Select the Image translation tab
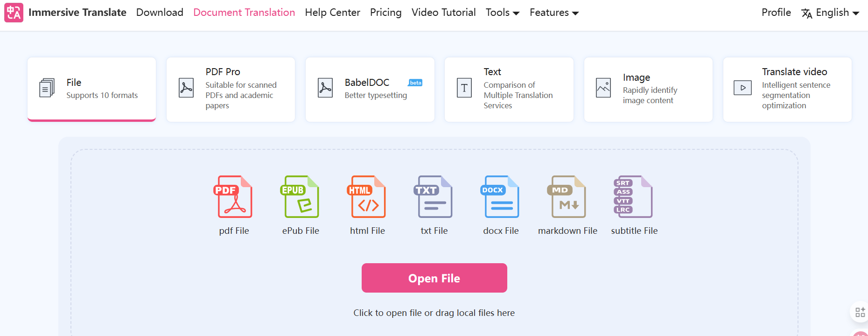The image size is (868, 336). coord(648,89)
